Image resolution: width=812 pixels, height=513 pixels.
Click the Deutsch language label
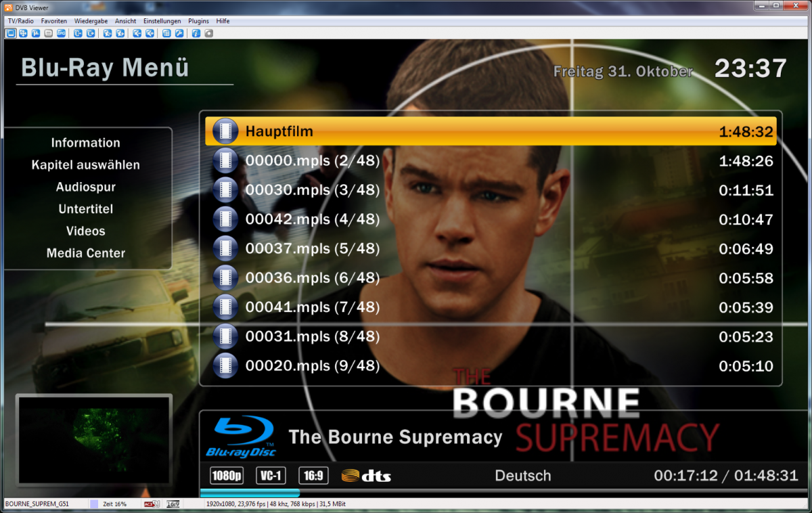pyautogui.click(x=523, y=476)
